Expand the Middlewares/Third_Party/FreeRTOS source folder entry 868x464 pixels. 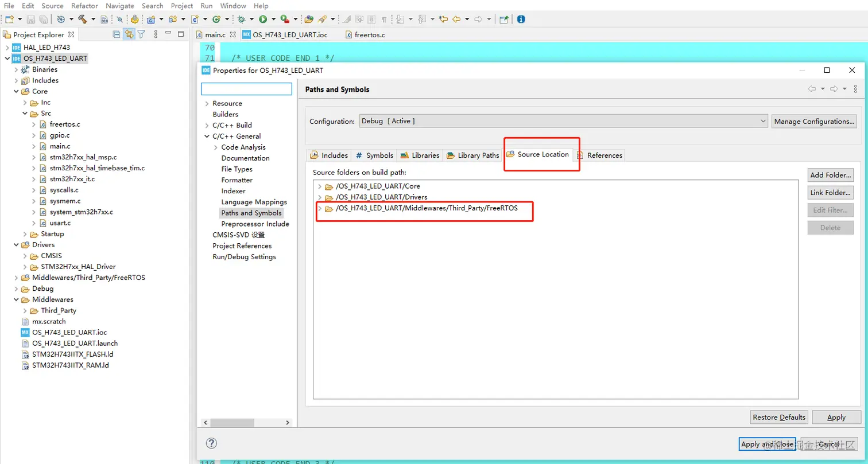click(x=320, y=208)
